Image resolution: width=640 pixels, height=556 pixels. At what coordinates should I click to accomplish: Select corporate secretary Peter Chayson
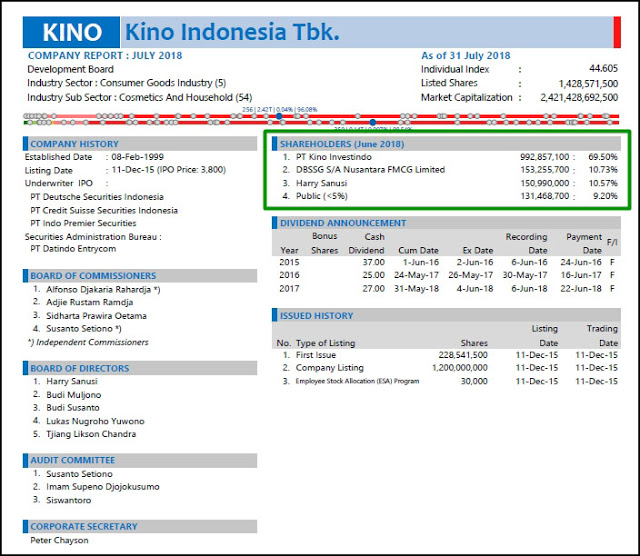point(59,540)
